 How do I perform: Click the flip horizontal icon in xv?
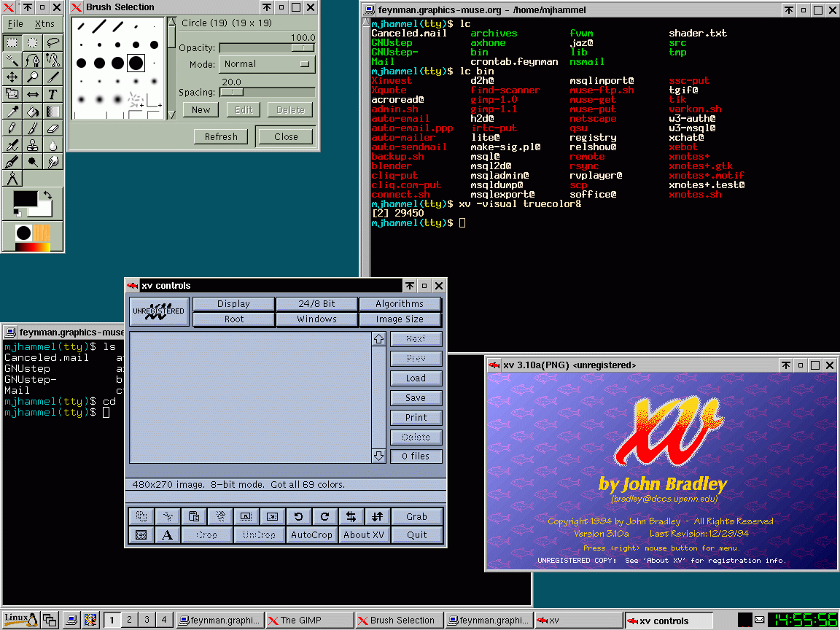coord(351,516)
